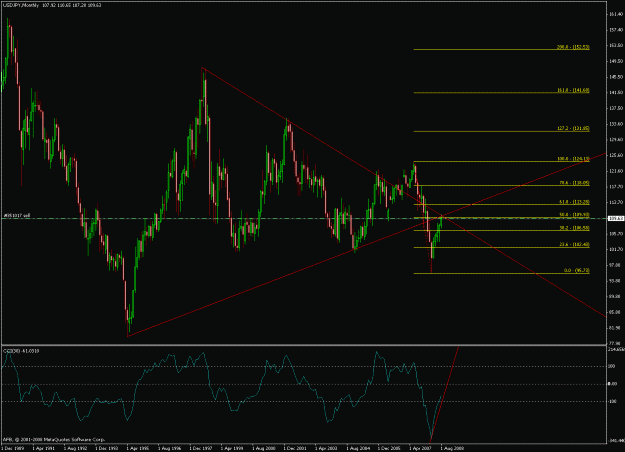Click the 1 Dec 2005 date label
The width and height of the screenshot is (625, 452).
click(390, 448)
